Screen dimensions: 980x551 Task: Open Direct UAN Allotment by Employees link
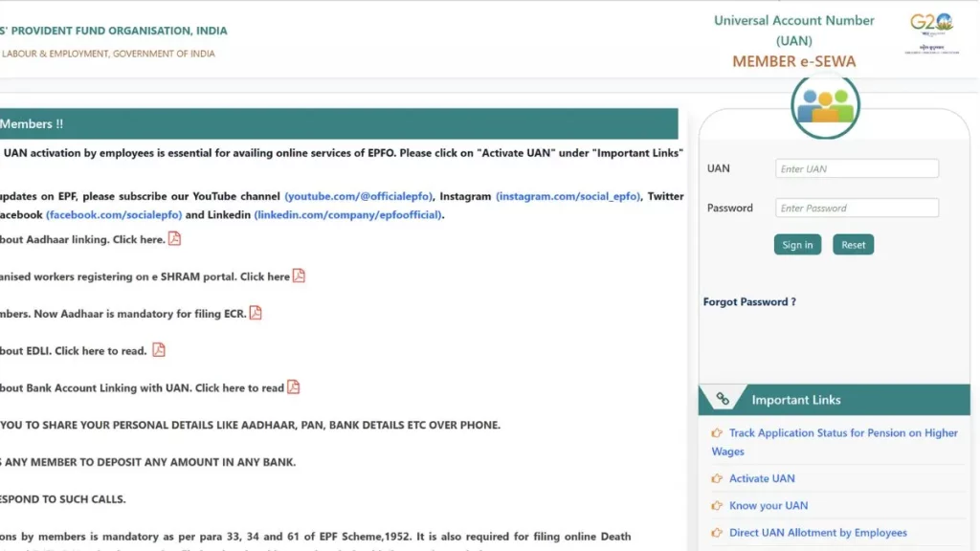817,533
